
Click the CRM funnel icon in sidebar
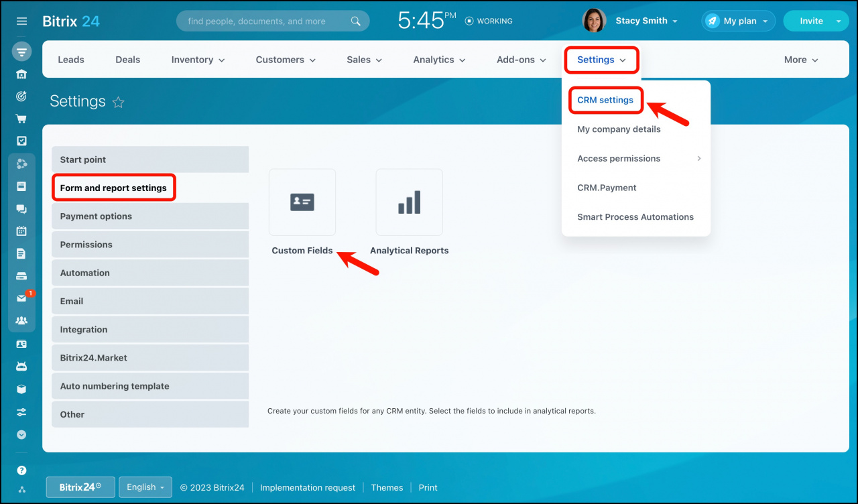click(x=21, y=52)
